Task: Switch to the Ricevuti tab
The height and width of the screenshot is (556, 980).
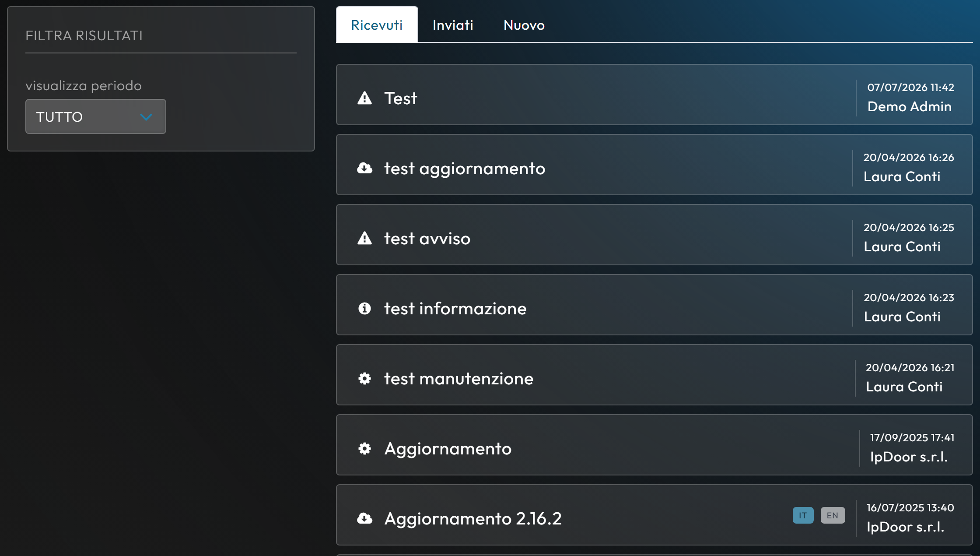Action: coord(377,25)
